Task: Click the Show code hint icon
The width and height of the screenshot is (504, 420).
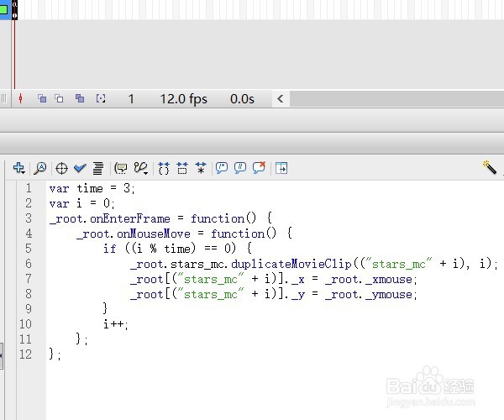Action: (x=121, y=168)
